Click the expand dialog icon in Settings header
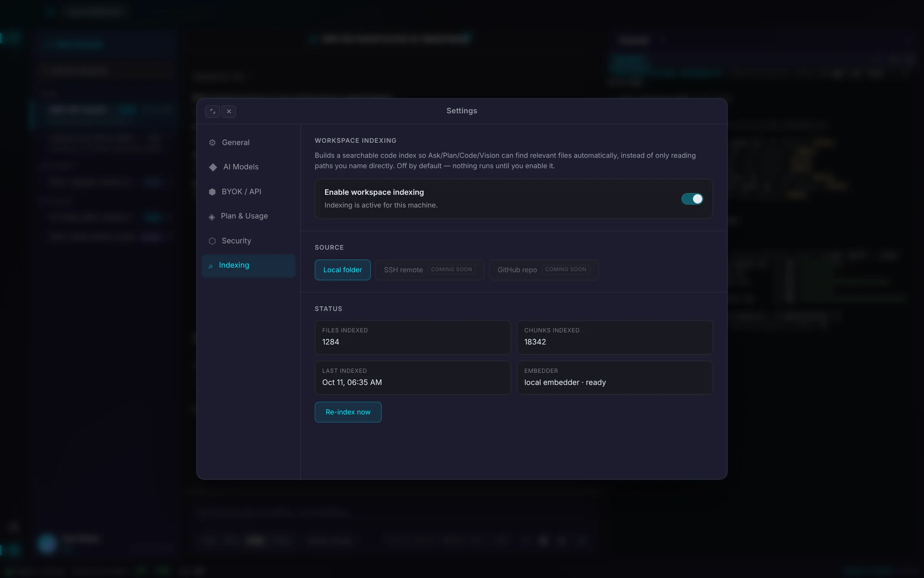 tap(213, 111)
